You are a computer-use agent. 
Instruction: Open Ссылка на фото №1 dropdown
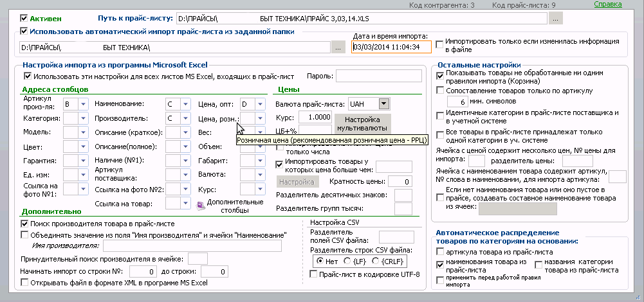[x=83, y=189]
